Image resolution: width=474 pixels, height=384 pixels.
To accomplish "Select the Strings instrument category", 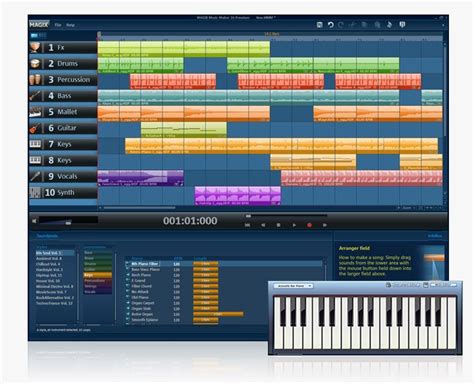I will pyautogui.click(x=98, y=286).
